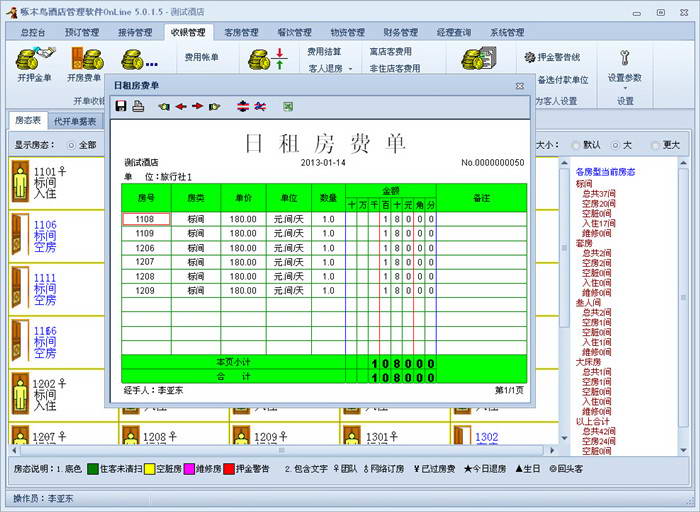Click the 开房费单 door and coins icon

pyautogui.click(x=87, y=58)
